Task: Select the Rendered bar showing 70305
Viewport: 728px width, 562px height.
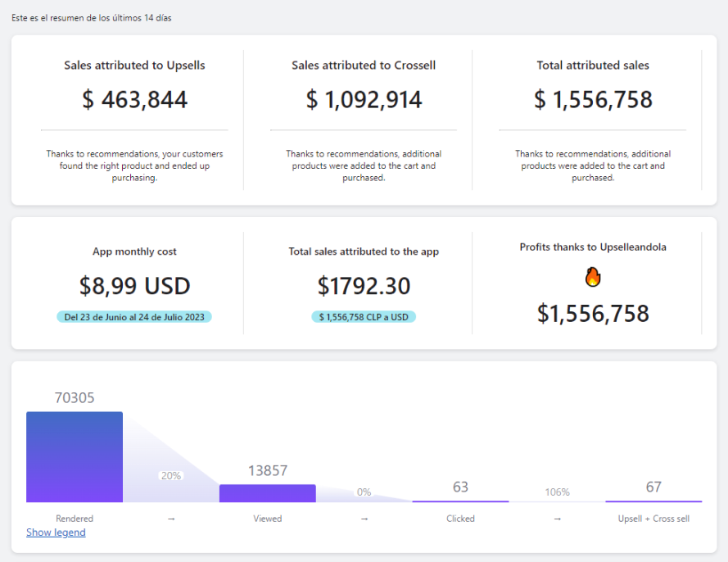Action: click(75, 456)
